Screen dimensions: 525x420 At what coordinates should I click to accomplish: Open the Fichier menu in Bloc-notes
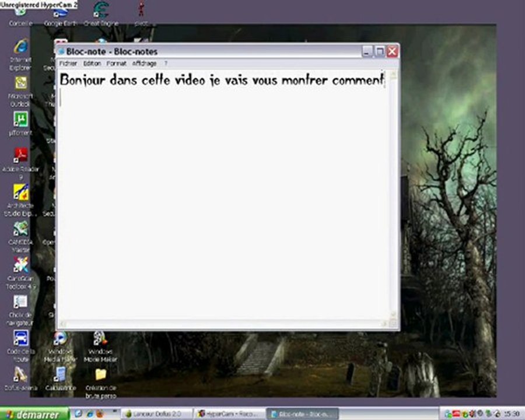68,64
